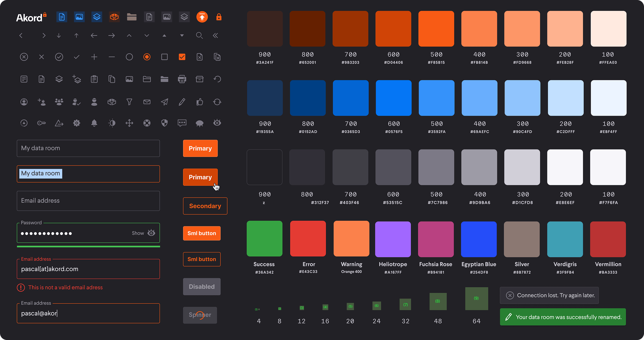Select the printer icon
Screen dimensions: 644x340
click(x=182, y=79)
